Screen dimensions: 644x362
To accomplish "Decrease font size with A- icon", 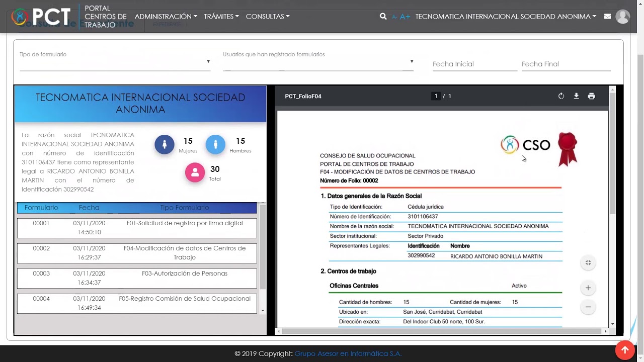I will tap(394, 17).
